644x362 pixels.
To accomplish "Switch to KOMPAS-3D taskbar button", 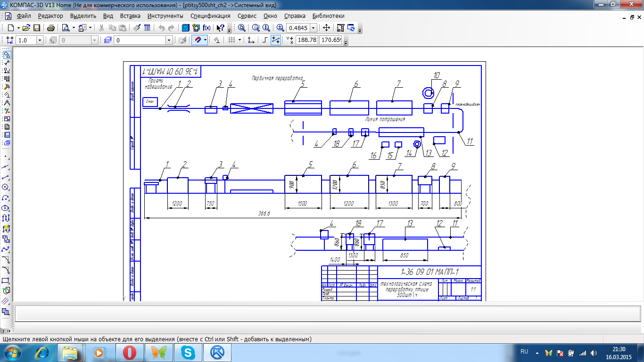I will pos(217,352).
